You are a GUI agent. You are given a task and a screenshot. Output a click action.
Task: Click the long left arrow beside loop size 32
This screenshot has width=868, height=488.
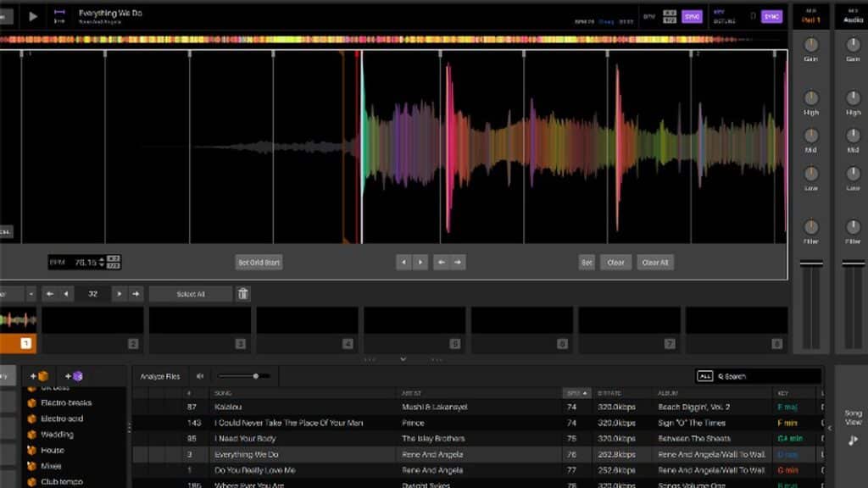50,294
